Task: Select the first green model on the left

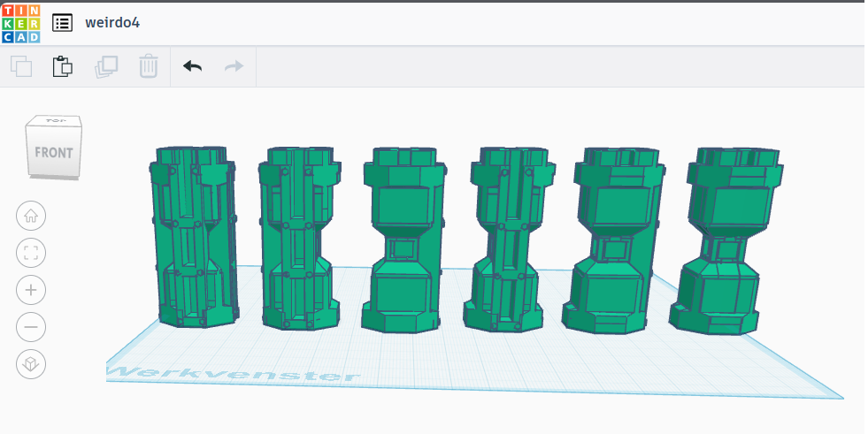Action: pos(194,238)
